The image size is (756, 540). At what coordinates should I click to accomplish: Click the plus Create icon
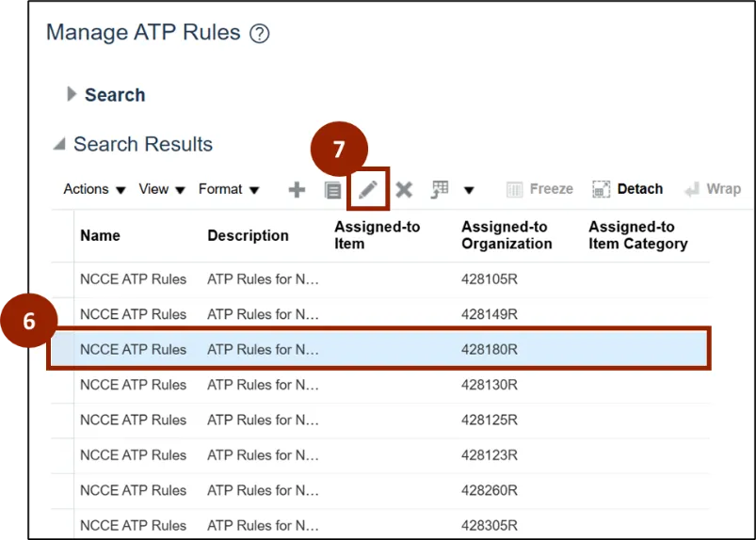(297, 190)
